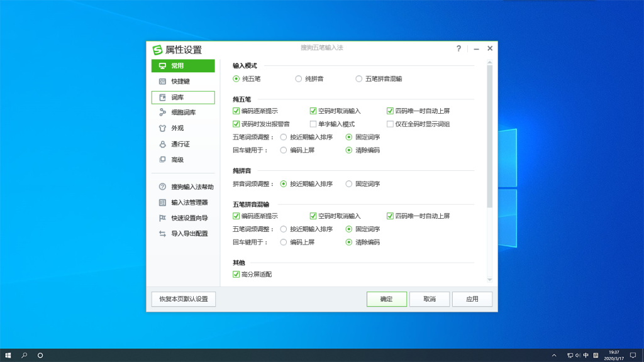Open 导入导出配置 import/export option
This screenshot has width=644, height=362.
[183, 234]
